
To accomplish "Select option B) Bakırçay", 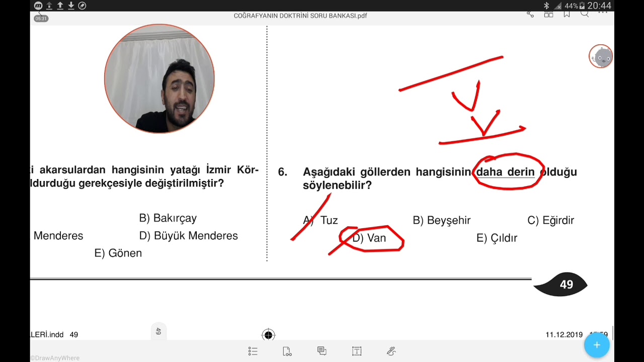I will click(168, 218).
